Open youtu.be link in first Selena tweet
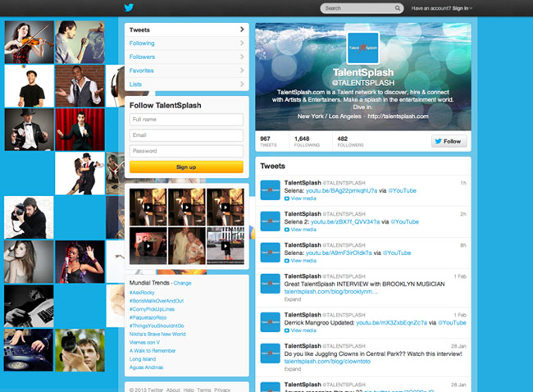533x392 pixels. [x=341, y=190]
